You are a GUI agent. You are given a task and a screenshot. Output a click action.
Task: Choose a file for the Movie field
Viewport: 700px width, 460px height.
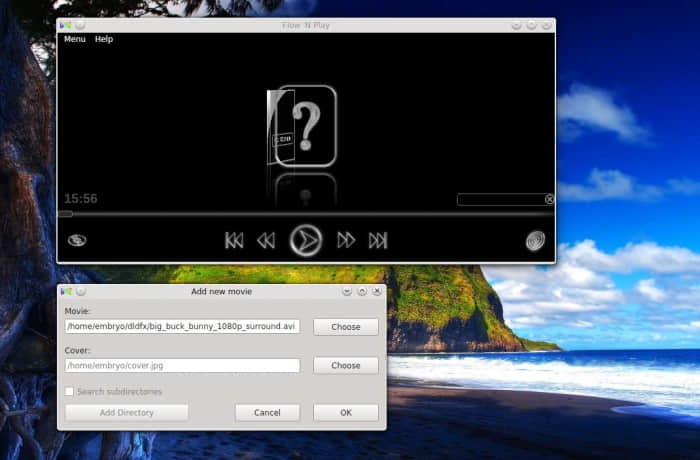346,327
